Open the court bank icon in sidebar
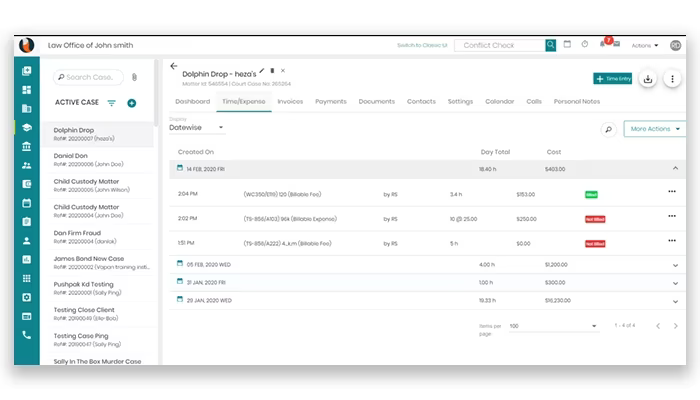 [27, 146]
